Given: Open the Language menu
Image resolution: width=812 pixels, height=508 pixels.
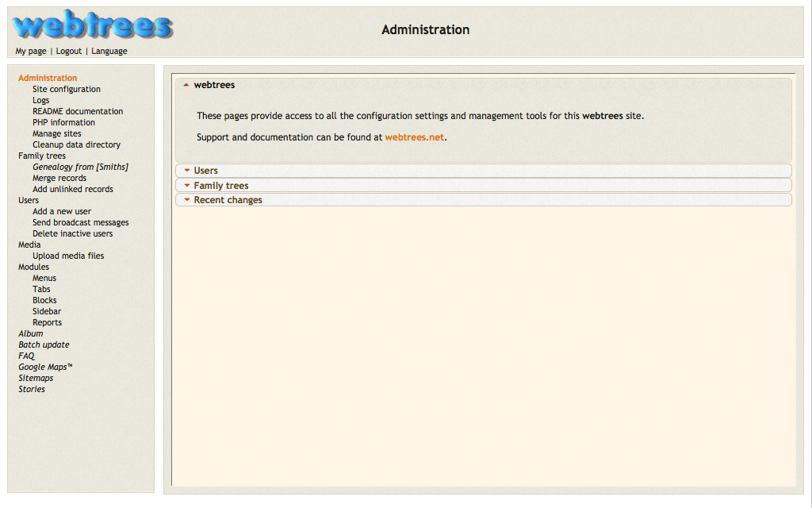Looking at the screenshot, I should click(x=109, y=51).
